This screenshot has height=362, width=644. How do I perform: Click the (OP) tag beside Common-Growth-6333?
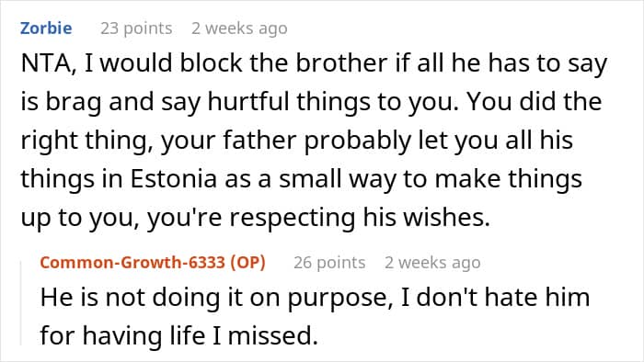(x=247, y=263)
